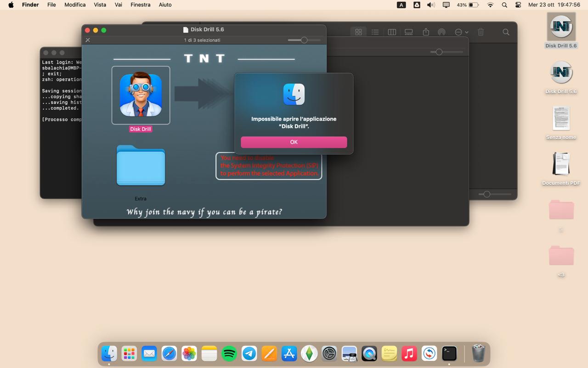
Task: Select the second Disk Drill 5.6 desktop icon
Action: click(561, 73)
